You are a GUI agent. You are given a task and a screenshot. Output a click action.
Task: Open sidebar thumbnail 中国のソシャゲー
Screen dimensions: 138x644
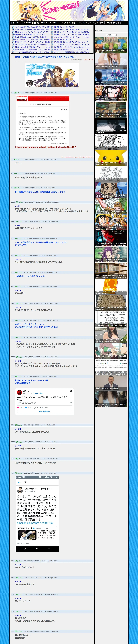111,77
